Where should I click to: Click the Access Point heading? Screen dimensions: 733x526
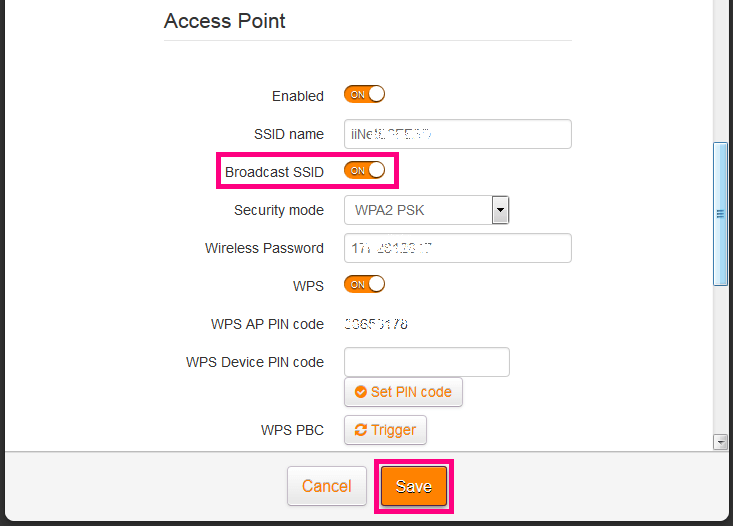coord(225,21)
